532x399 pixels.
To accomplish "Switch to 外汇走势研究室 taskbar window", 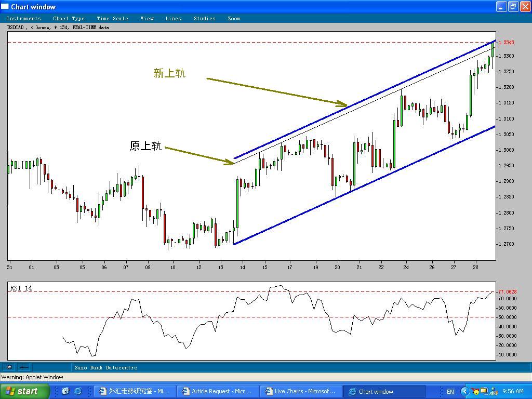I will click(x=135, y=391).
